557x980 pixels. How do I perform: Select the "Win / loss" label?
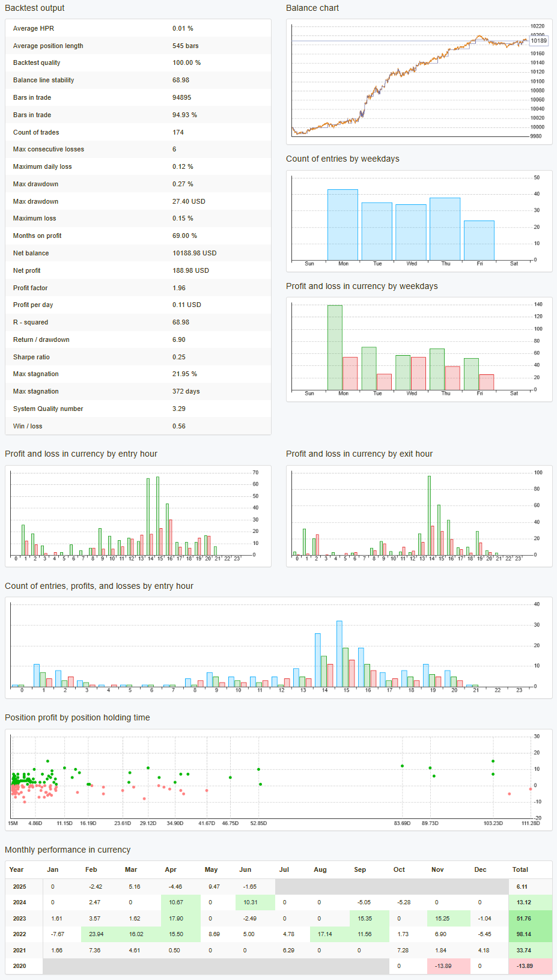(28, 426)
